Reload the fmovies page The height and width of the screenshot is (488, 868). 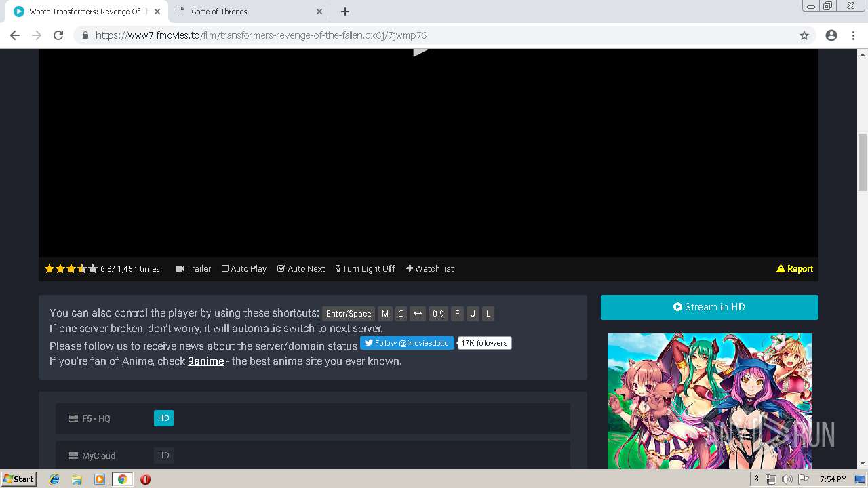[58, 35]
